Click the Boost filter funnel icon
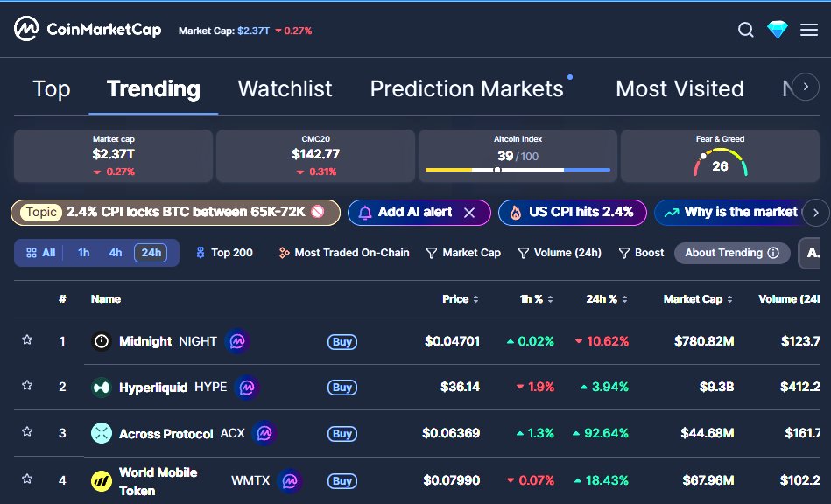This screenshot has height=504, width=831. (x=624, y=254)
